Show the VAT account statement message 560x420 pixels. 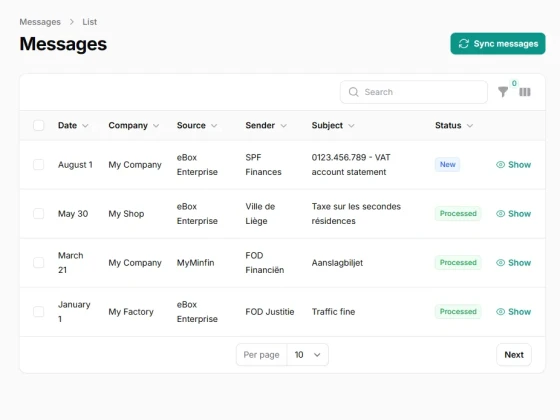click(x=514, y=165)
